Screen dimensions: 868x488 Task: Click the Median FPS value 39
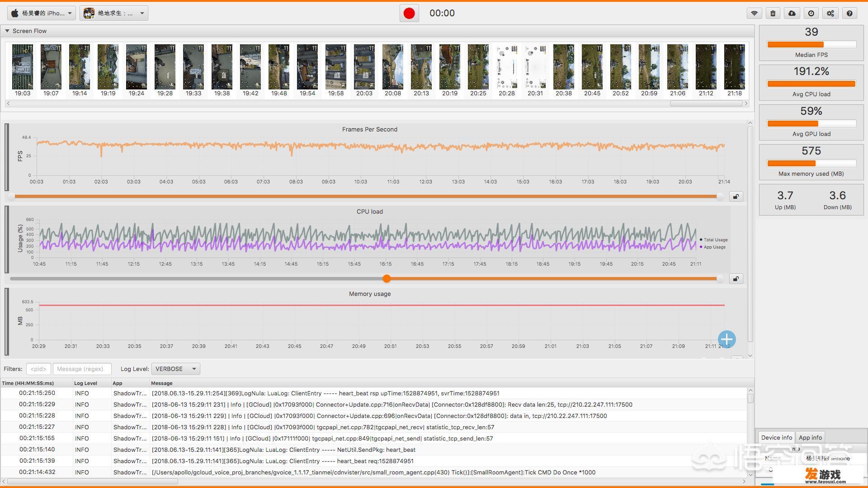click(811, 32)
